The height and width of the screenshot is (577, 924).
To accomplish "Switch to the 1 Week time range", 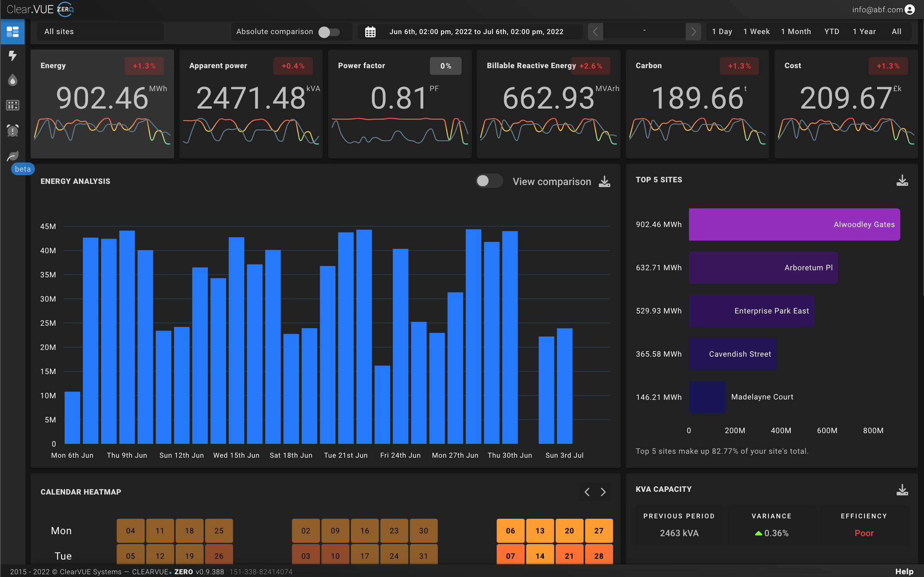I will (756, 31).
